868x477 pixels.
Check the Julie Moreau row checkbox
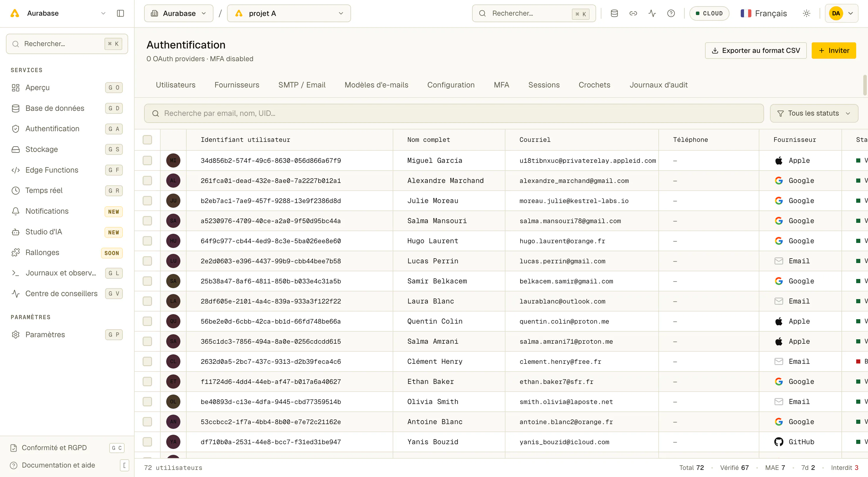click(x=147, y=201)
